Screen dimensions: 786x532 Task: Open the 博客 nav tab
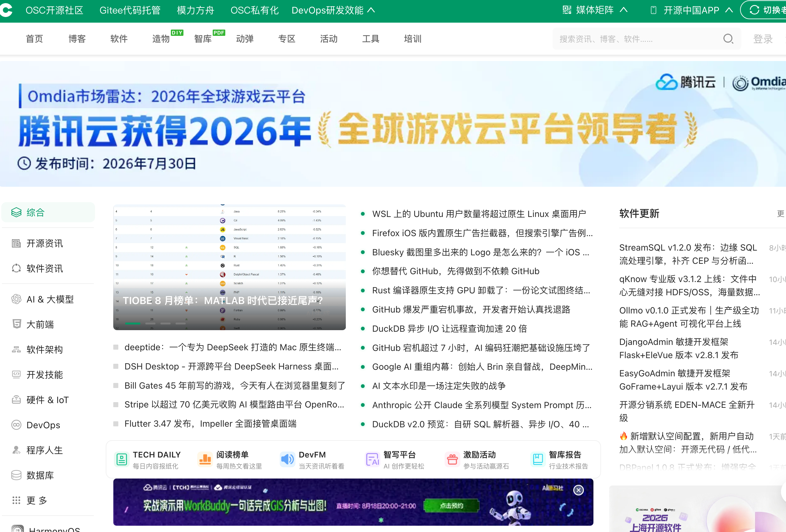tap(77, 39)
